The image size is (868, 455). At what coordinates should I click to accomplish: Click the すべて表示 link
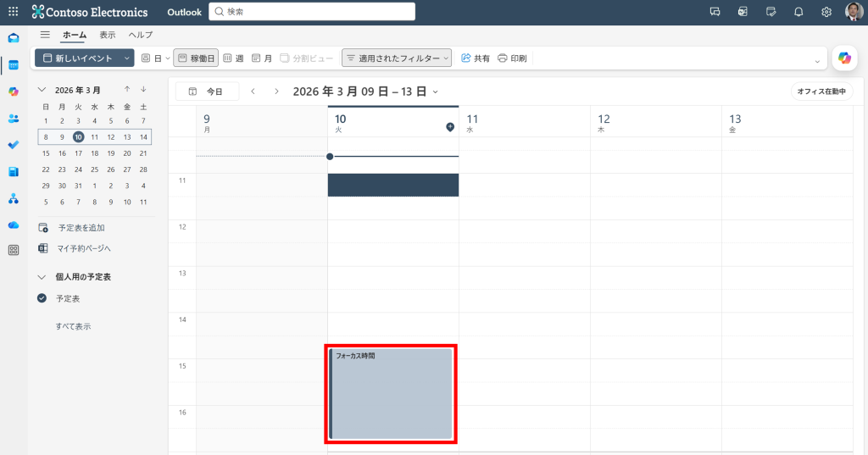(x=73, y=326)
